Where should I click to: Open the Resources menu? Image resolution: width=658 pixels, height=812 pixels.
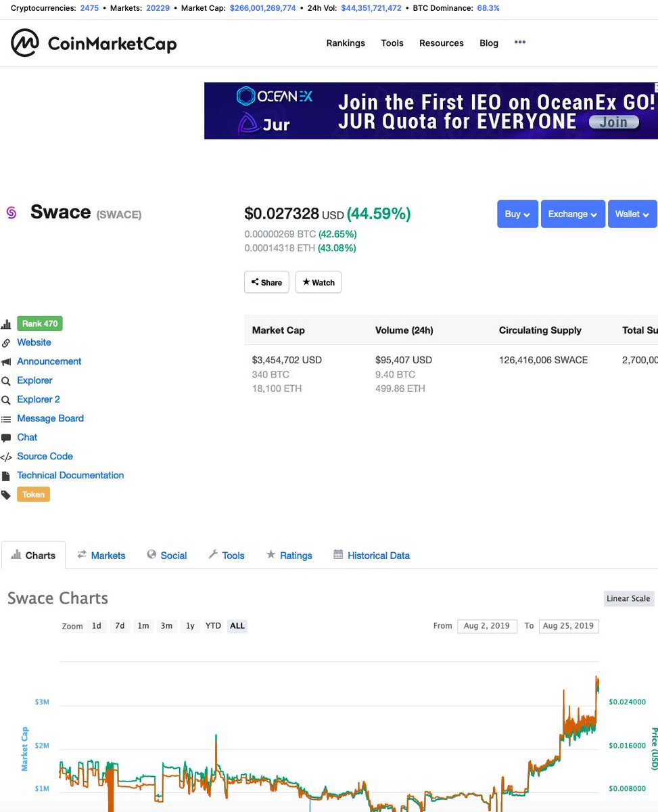coord(442,43)
